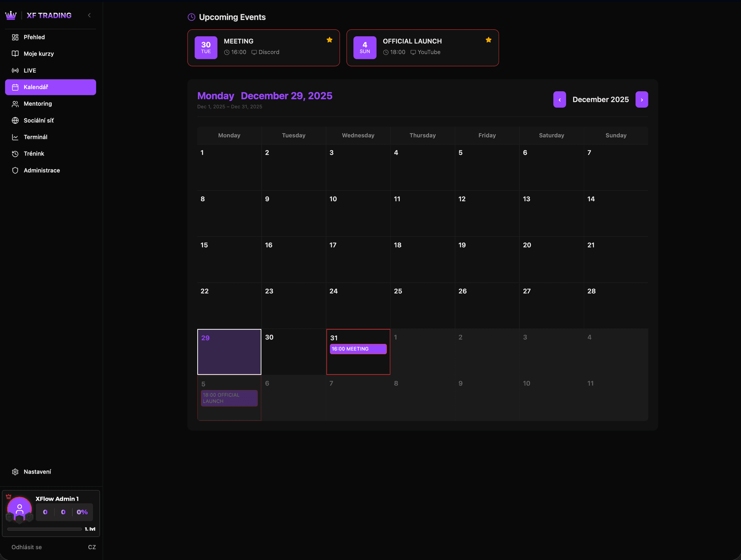Open the Terminál chart icon

point(15,137)
